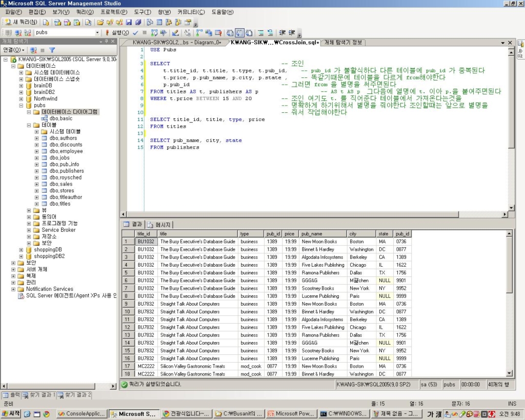Open the Connect (연결) dropdown

point(14,50)
